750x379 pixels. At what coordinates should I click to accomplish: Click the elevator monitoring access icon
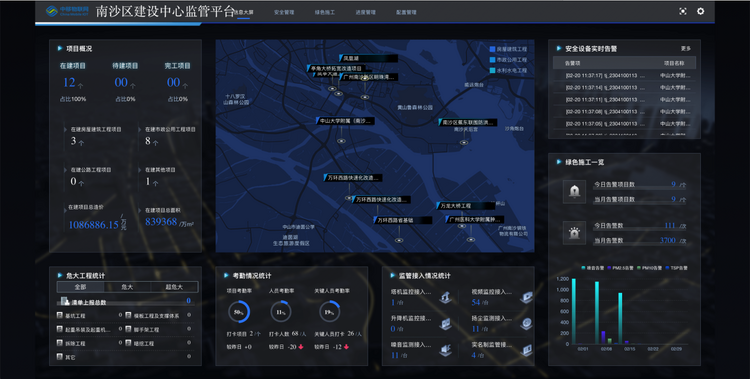tap(445, 323)
